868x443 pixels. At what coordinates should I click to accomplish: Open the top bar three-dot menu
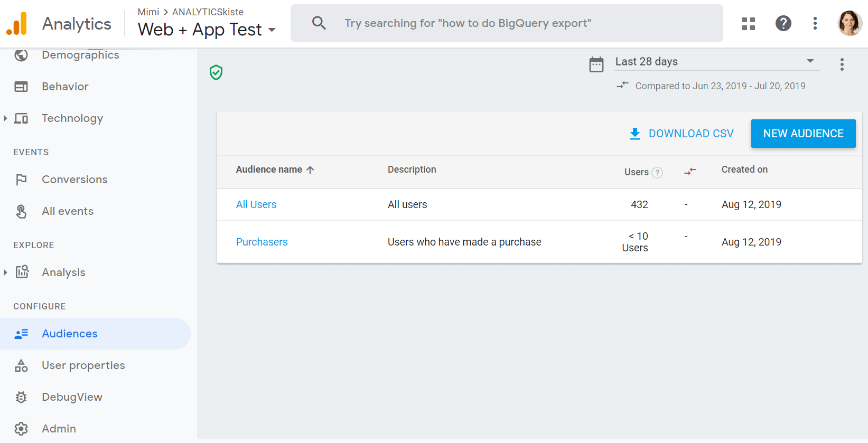pos(815,24)
